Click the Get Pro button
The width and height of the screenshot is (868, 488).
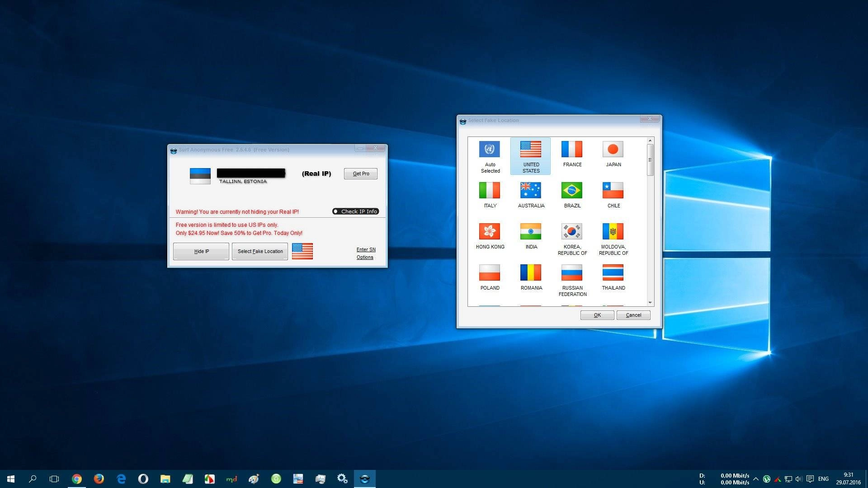(361, 174)
